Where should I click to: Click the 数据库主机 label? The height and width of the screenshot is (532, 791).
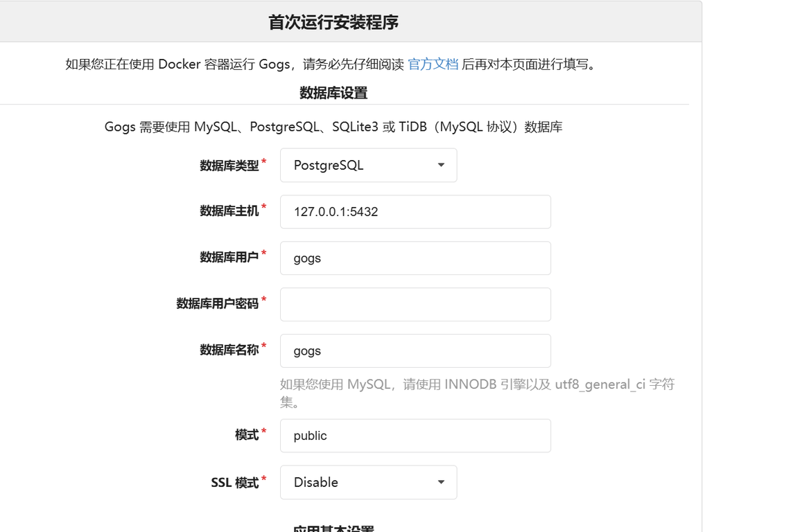click(x=229, y=211)
